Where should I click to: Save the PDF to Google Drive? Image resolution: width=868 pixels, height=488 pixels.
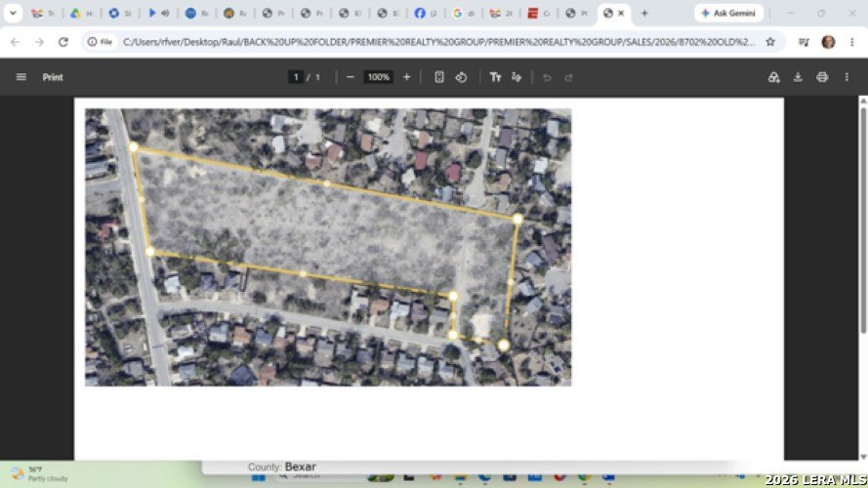pos(774,77)
